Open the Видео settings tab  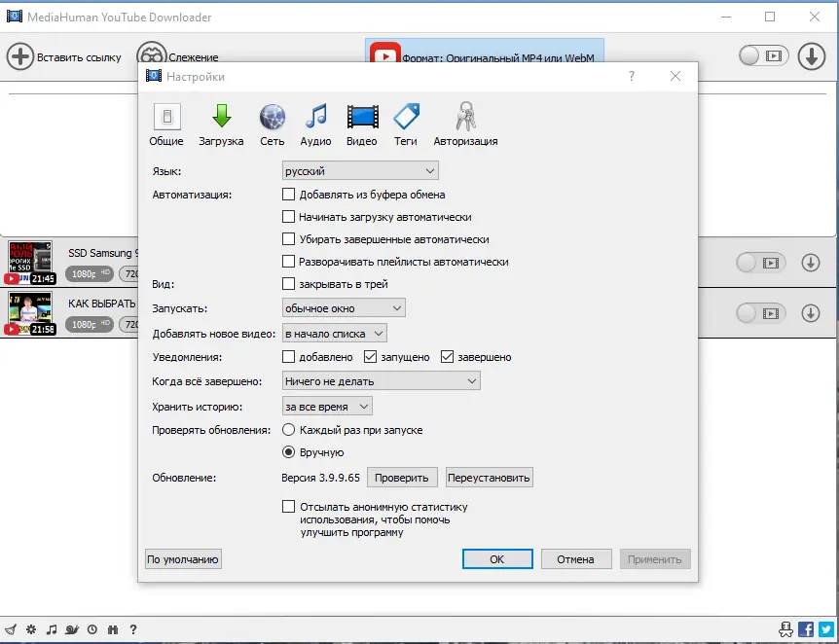point(362,125)
